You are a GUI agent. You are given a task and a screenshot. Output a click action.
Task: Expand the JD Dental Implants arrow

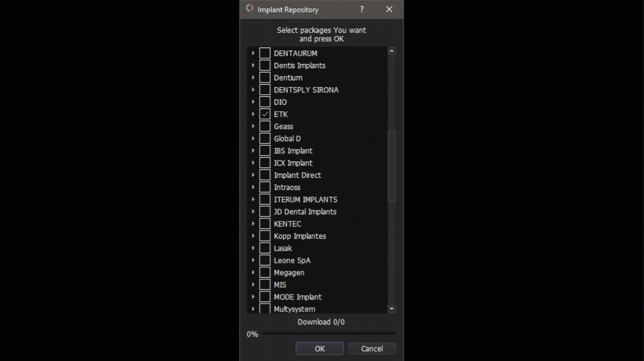pos(253,212)
